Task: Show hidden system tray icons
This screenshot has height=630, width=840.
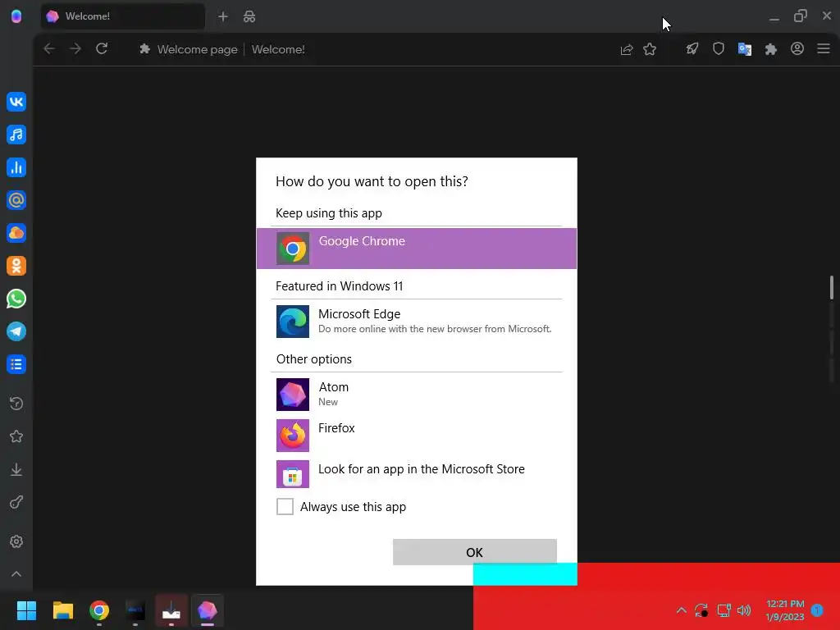Action: [682, 609]
